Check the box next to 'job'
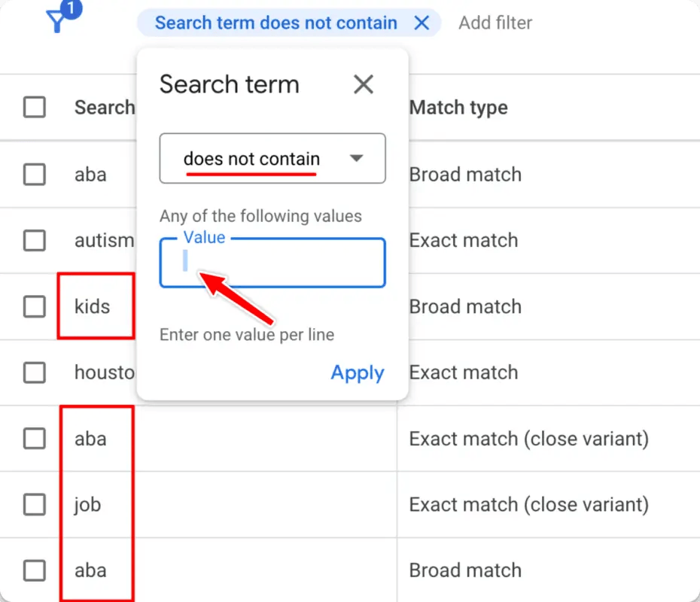700x602 pixels. [x=35, y=505]
